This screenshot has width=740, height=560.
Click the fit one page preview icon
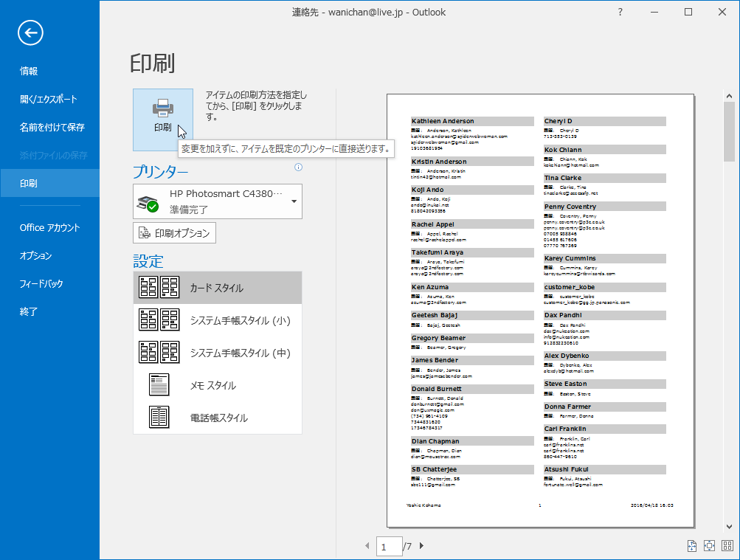tap(709, 546)
